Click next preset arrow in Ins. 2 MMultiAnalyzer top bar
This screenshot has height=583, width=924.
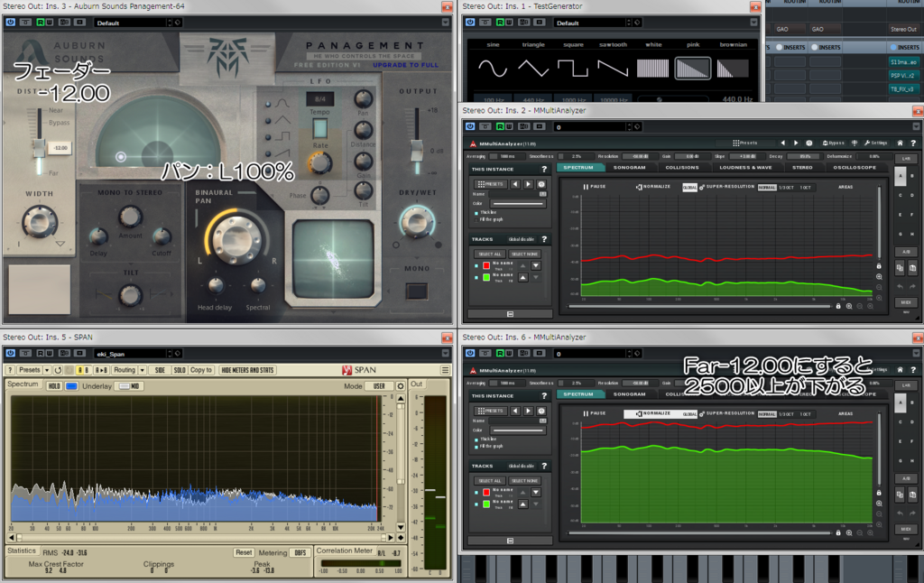[796, 143]
